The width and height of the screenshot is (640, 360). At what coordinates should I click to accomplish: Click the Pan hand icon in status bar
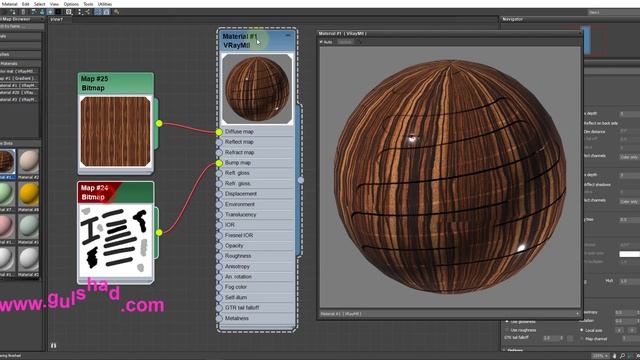pyautogui.click(x=615, y=356)
